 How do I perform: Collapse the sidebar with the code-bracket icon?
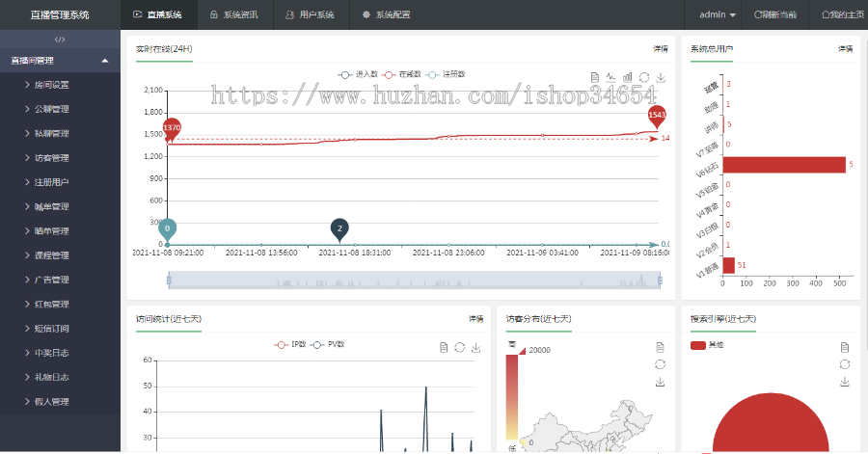[x=60, y=40]
